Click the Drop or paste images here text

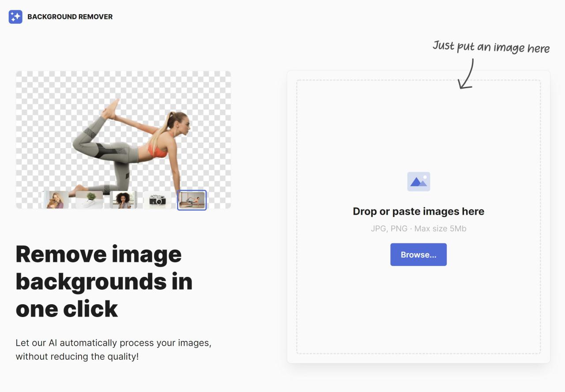coord(418,211)
